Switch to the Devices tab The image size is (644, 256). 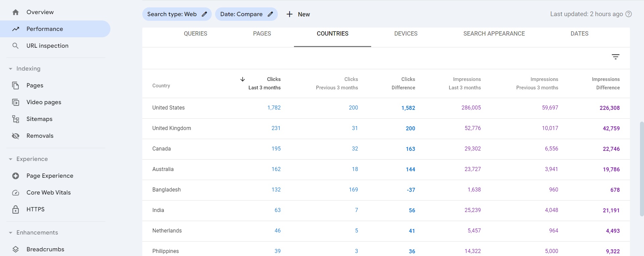406,34
